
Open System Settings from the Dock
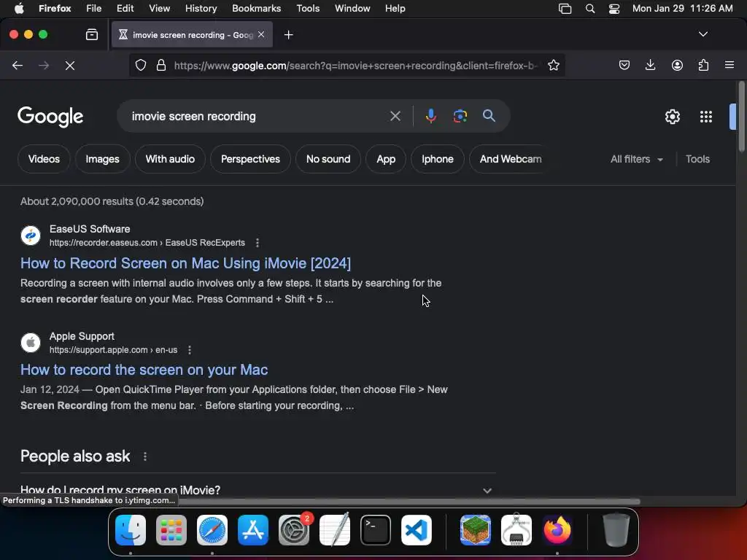point(294,530)
